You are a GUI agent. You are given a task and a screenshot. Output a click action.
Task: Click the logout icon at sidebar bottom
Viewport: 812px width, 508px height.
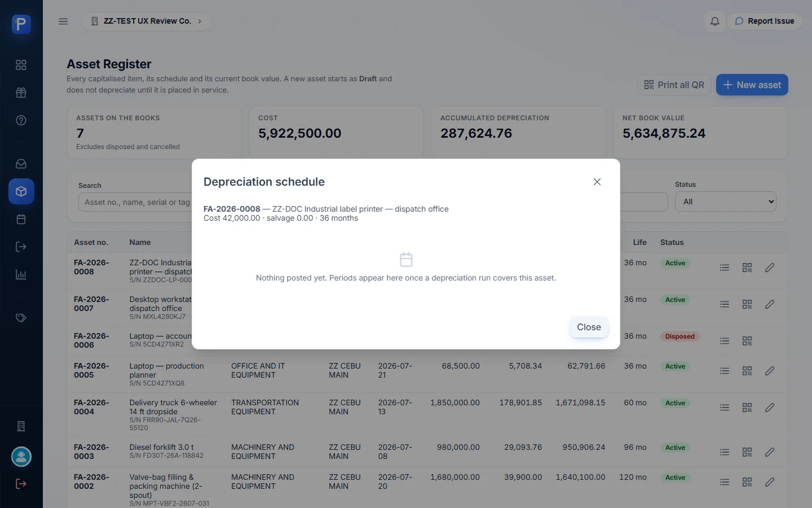click(21, 484)
